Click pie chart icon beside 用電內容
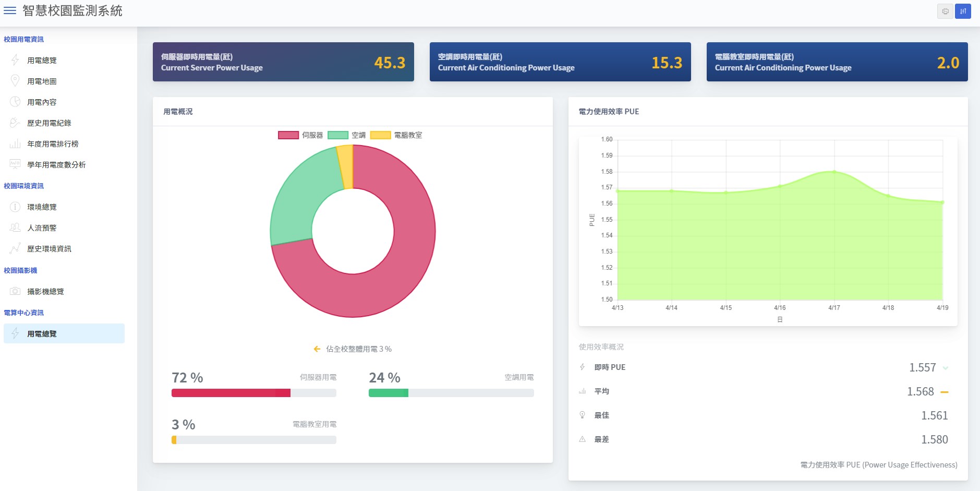Viewport: 980px width, 491px height. pyautogui.click(x=15, y=102)
